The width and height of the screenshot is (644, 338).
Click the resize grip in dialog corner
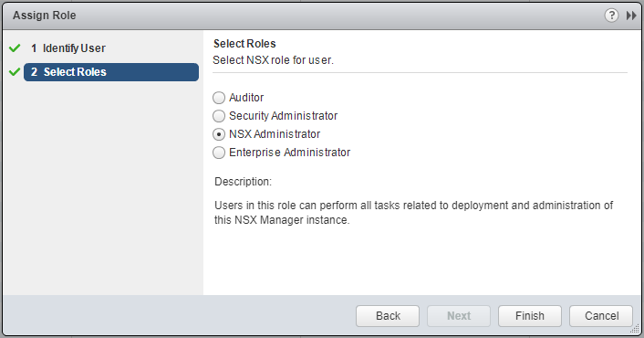(636, 329)
